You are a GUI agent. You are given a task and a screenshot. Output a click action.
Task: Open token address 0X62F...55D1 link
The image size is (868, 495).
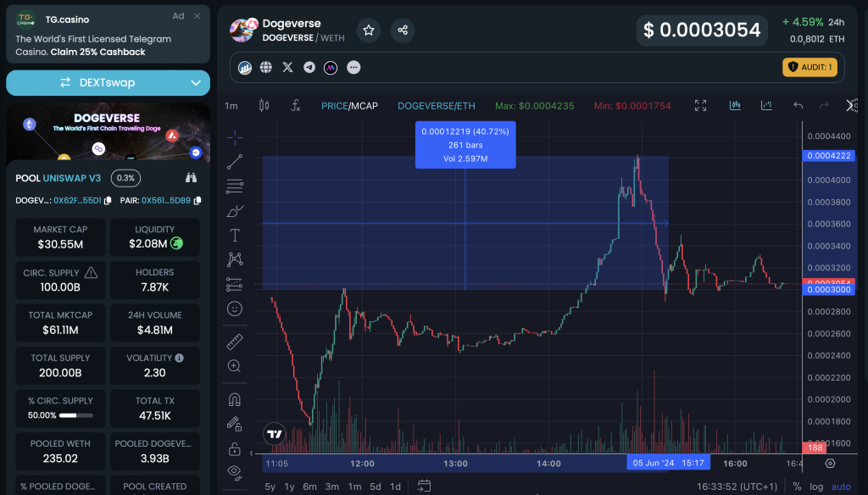(x=77, y=200)
